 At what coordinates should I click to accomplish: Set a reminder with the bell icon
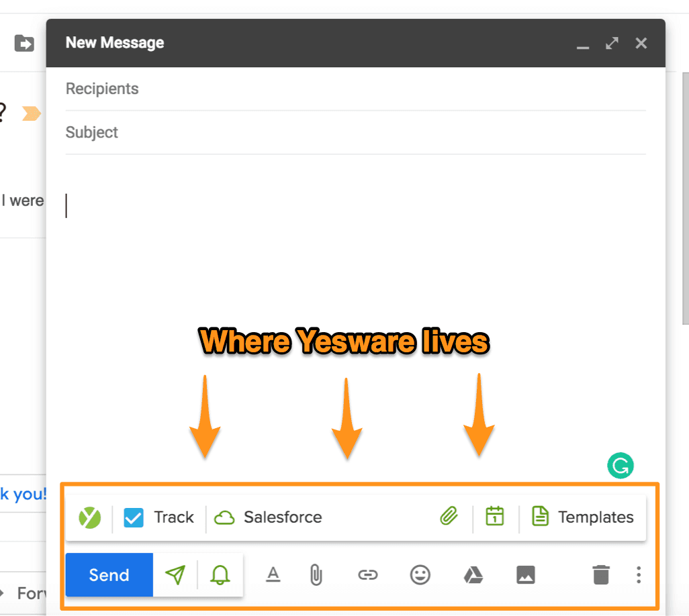220,575
